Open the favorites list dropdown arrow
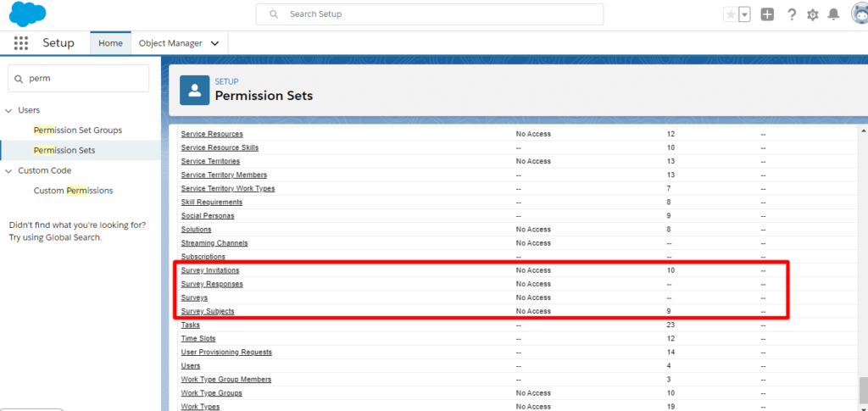This screenshot has height=411, width=868. pyautogui.click(x=744, y=14)
